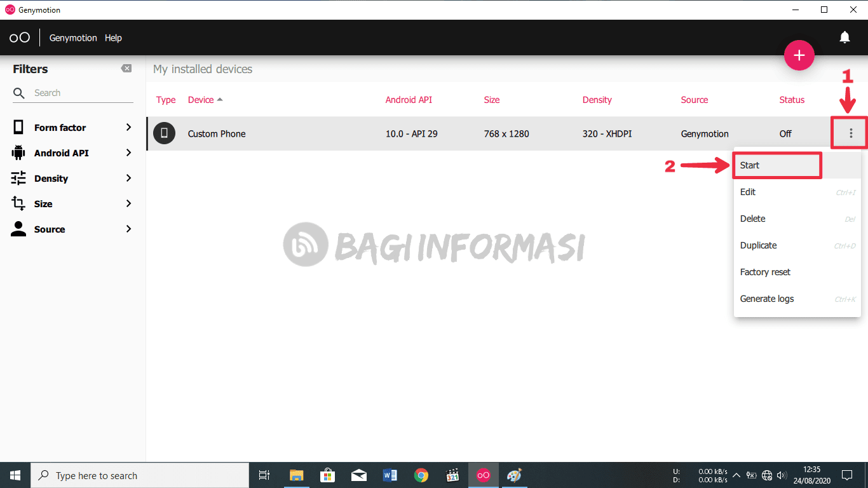
Task: Click the Off status cell
Action: coord(785,133)
